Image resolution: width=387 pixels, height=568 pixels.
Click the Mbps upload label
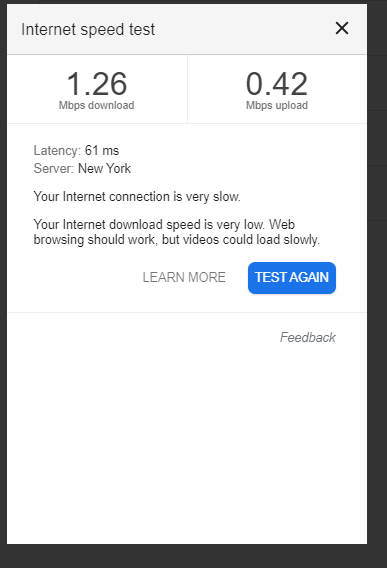(277, 105)
